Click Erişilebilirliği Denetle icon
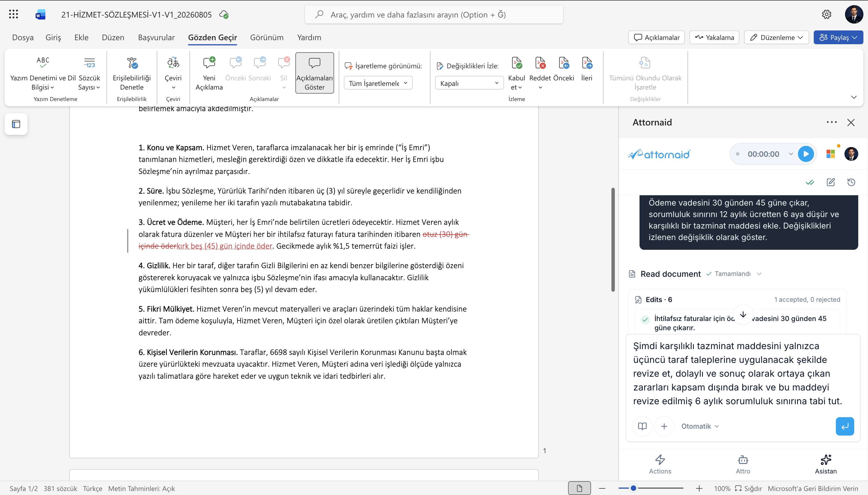Viewport: 868px width, 495px height. pyautogui.click(x=132, y=63)
